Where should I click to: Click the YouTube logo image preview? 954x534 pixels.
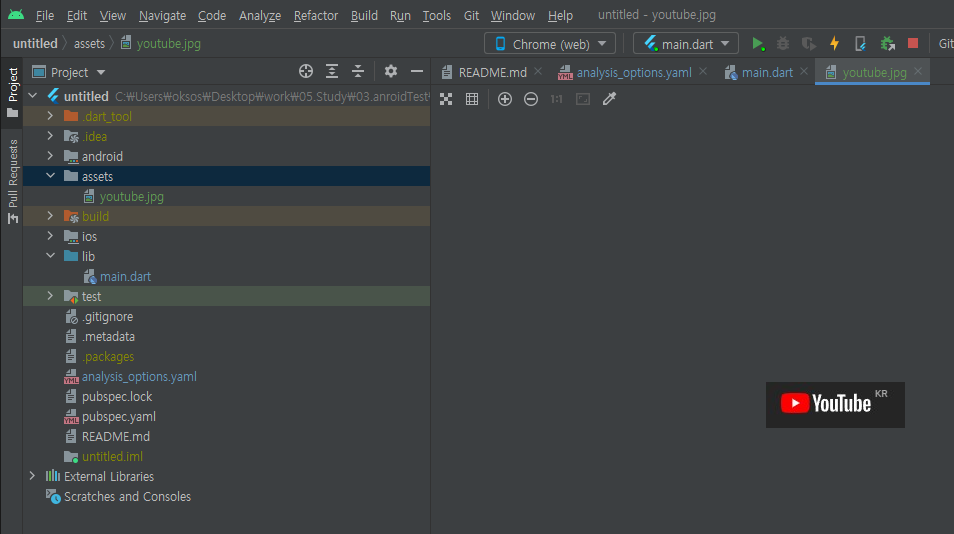835,404
